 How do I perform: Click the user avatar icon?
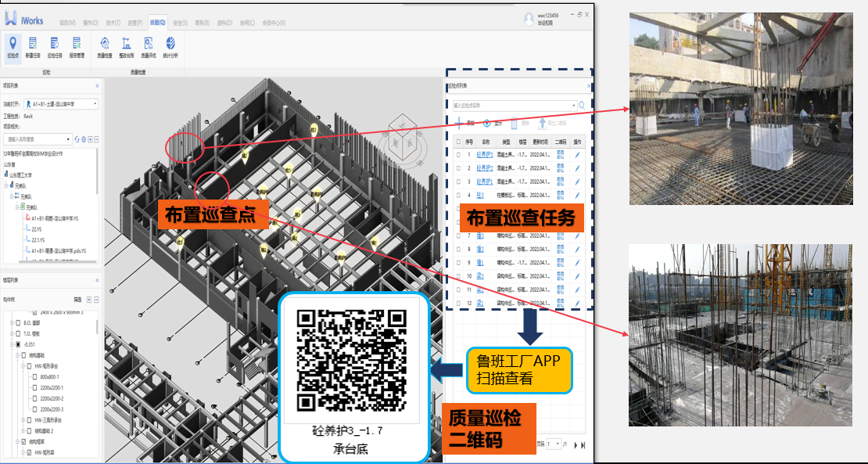pyautogui.click(x=529, y=20)
